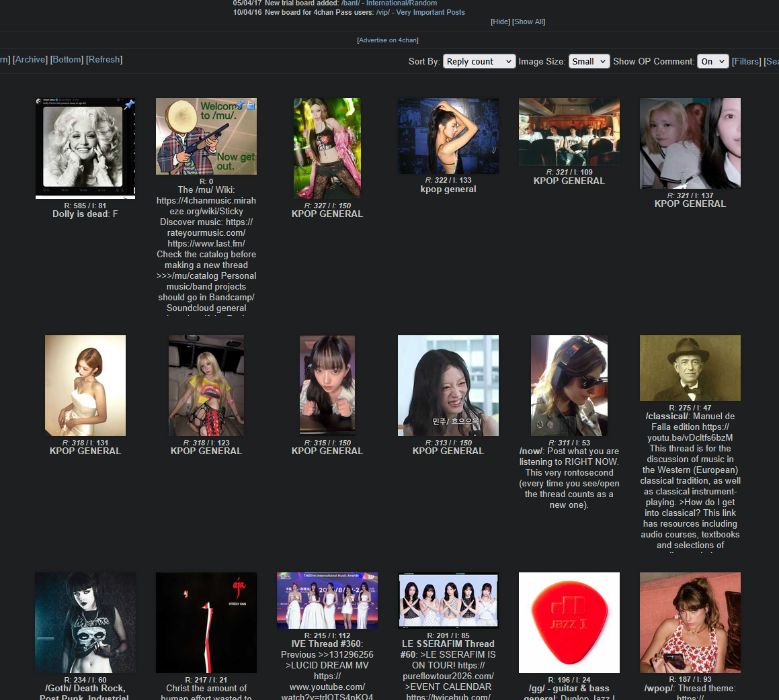779x700 pixels.
Task: Open the Dolly is dead thread thumbnail
Action: click(85, 148)
